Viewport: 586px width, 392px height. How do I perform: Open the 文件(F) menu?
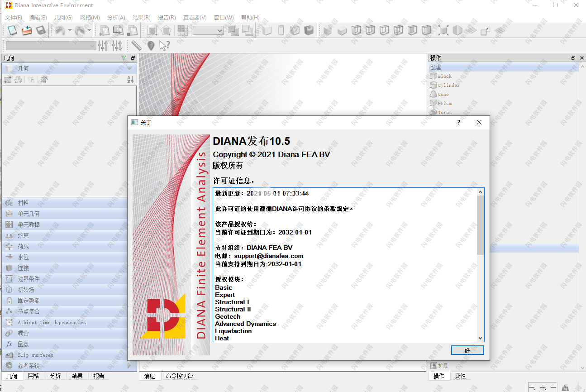tap(13, 17)
